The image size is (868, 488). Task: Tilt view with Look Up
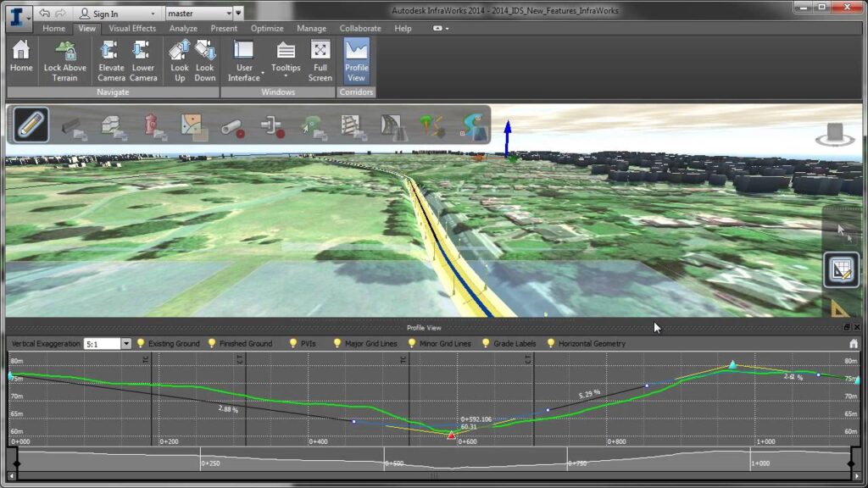[x=180, y=61]
